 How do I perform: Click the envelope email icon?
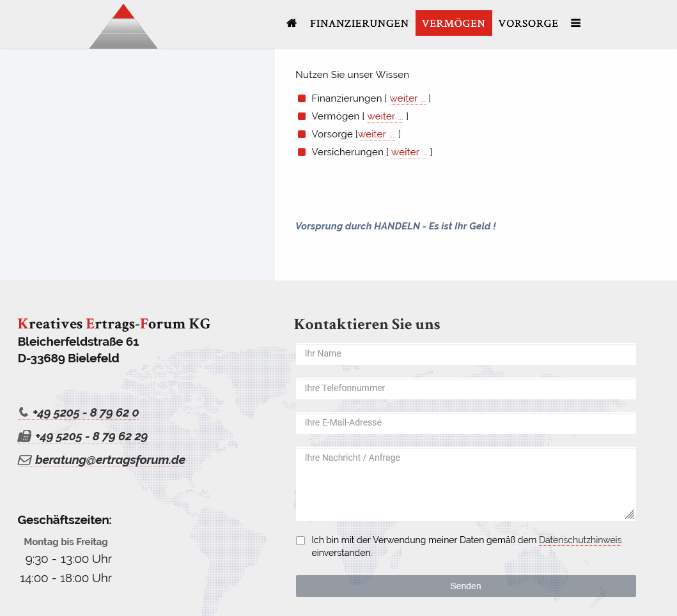pyautogui.click(x=24, y=460)
